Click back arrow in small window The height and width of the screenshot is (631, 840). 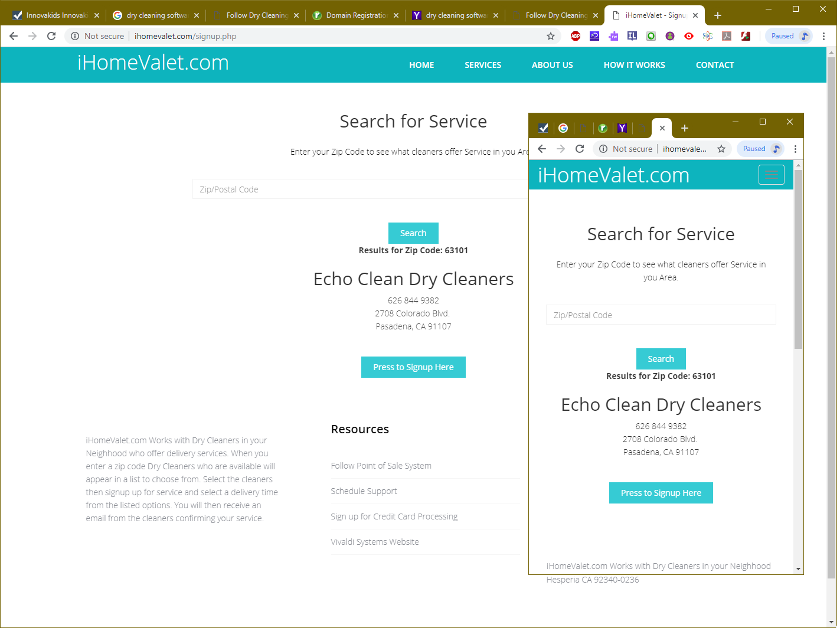542,149
